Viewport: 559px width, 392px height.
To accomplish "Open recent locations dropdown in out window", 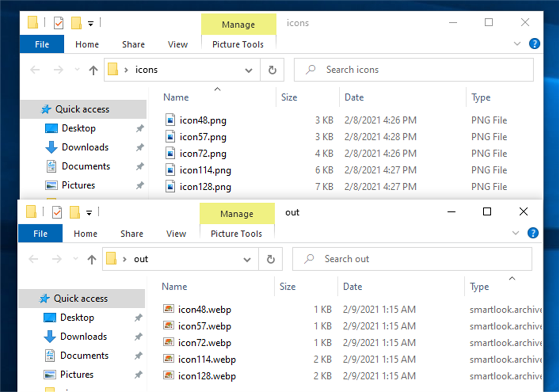I will 76,259.
